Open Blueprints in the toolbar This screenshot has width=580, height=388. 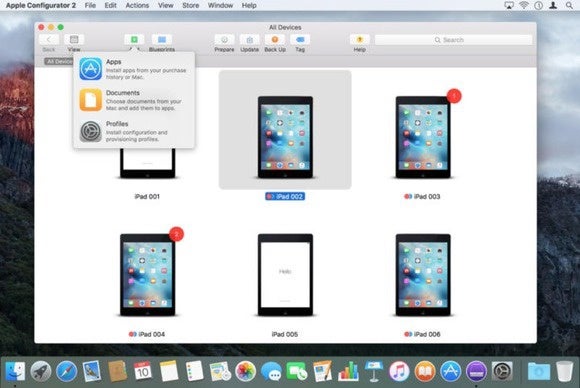point(162,40)
